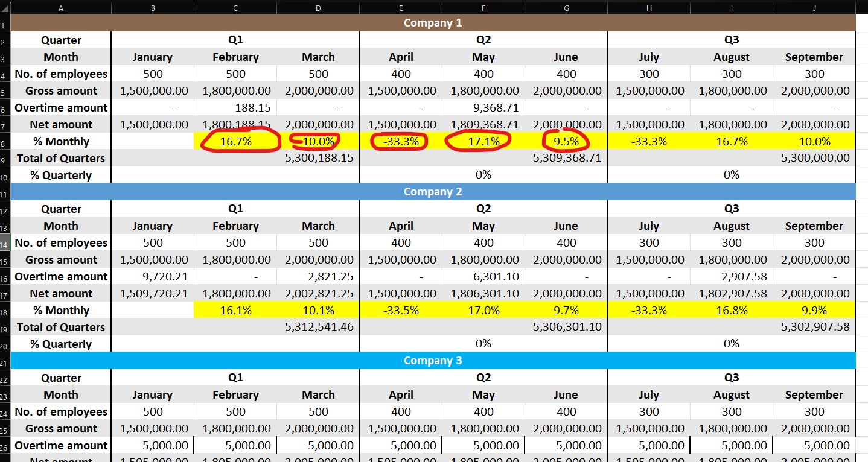Select Company 2 April percentage -33.5%

[x=401, y=311]
